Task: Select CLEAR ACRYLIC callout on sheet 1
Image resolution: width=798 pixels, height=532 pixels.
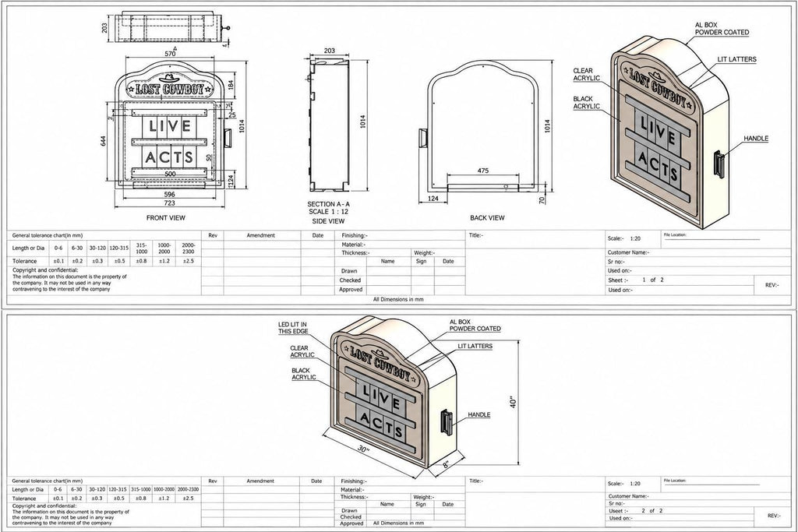Action: click(586, 75)
